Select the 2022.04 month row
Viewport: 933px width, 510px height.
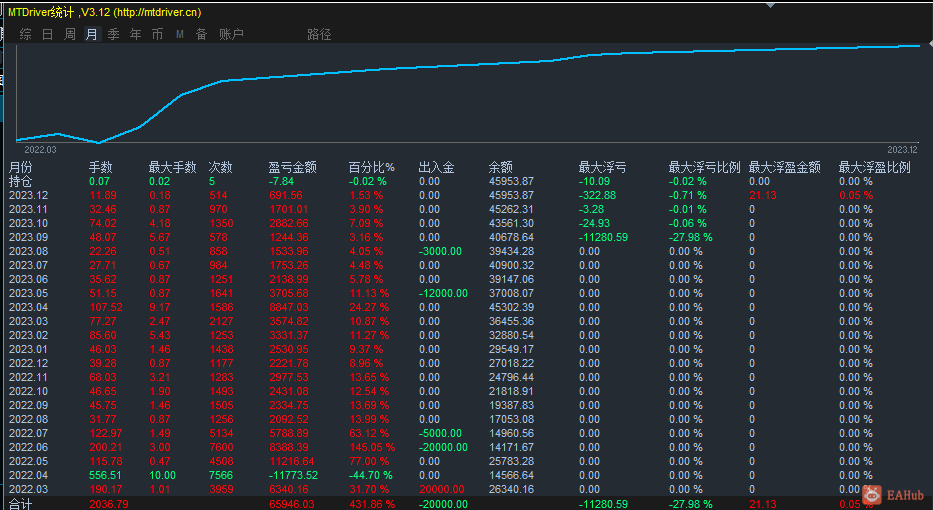point(470,475)
